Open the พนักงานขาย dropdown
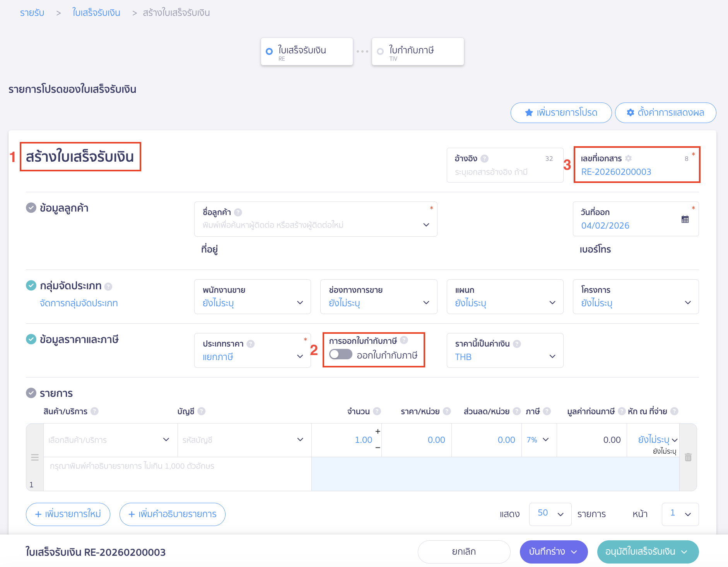 pos(253,297)
